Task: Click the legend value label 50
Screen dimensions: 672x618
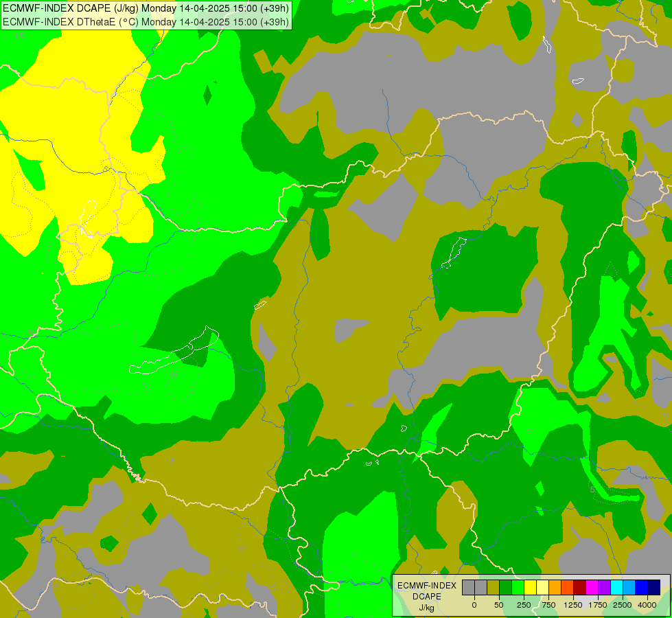Action: click(x=499, y=605)
